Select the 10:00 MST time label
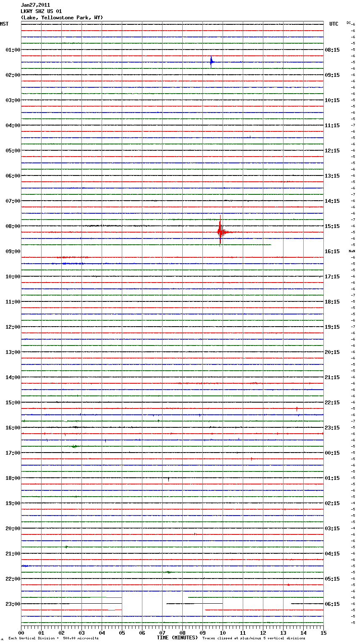Image resolution: width=357 pixels, height=644 pixels. point(13,277)
